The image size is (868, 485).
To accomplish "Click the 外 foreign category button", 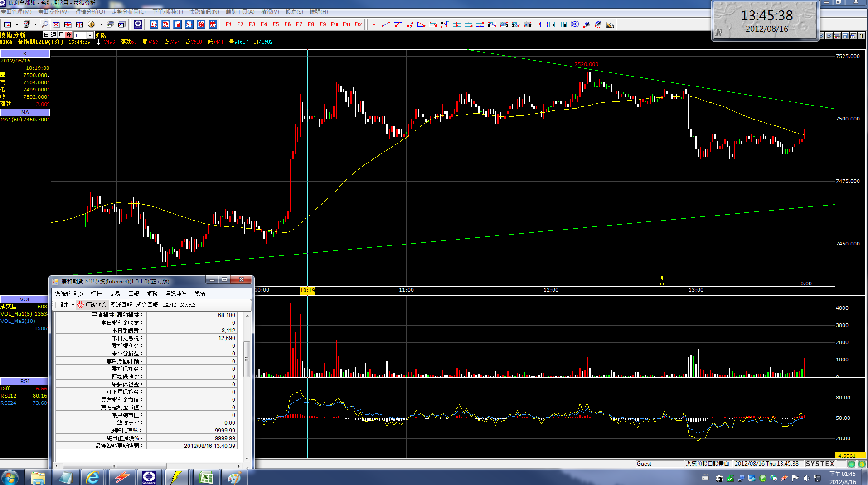I will [189, 24].
